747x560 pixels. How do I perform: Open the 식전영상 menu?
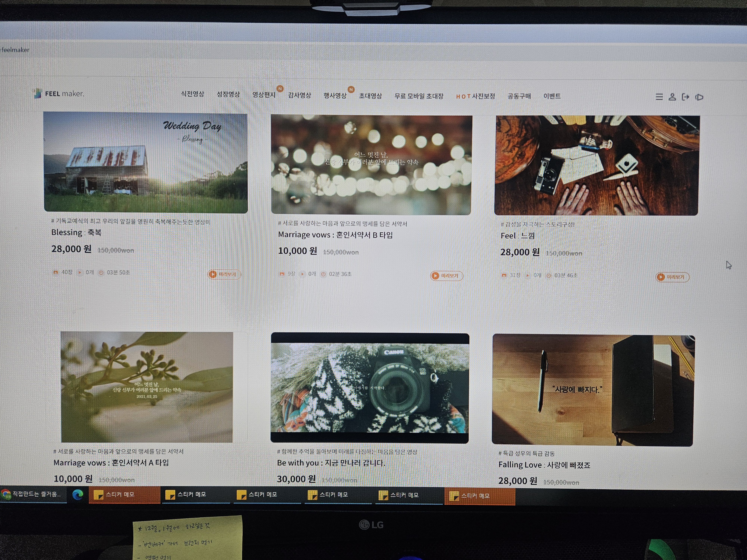(193, 94)
